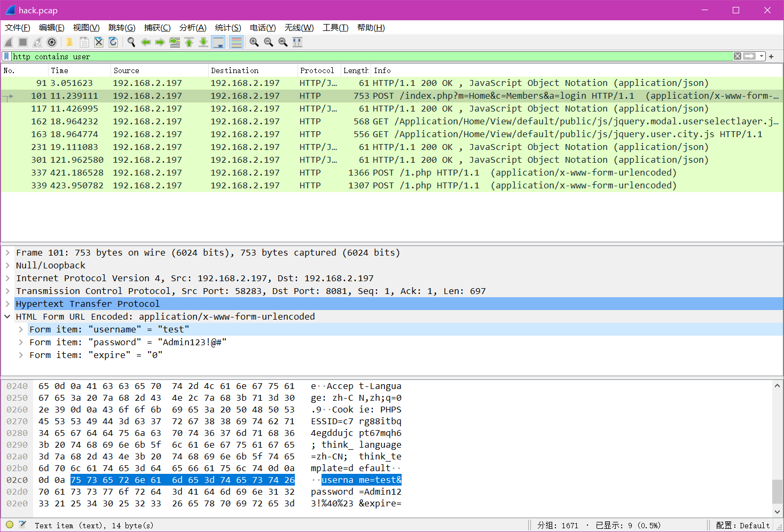Clear the display filter
The height and width of the screenshot is (532, 784).
coord(737,56)
